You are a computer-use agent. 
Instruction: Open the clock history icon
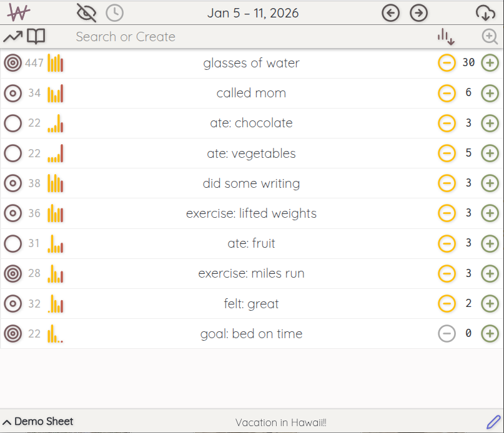click(114, 12)
